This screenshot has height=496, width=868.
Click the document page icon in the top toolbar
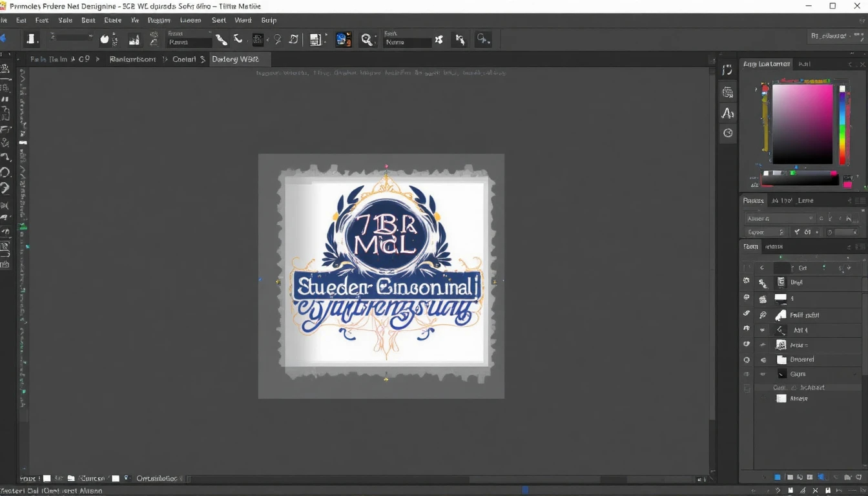pos(315,40)
